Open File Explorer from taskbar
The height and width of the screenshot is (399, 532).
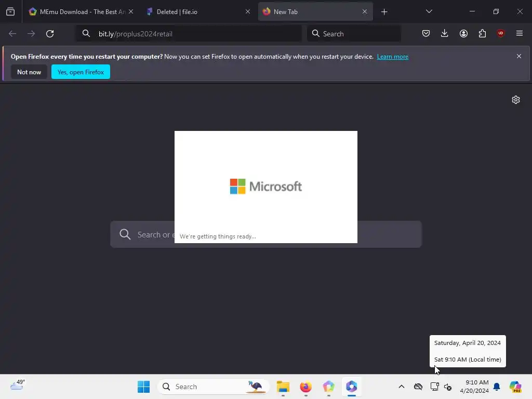point(283,387)
